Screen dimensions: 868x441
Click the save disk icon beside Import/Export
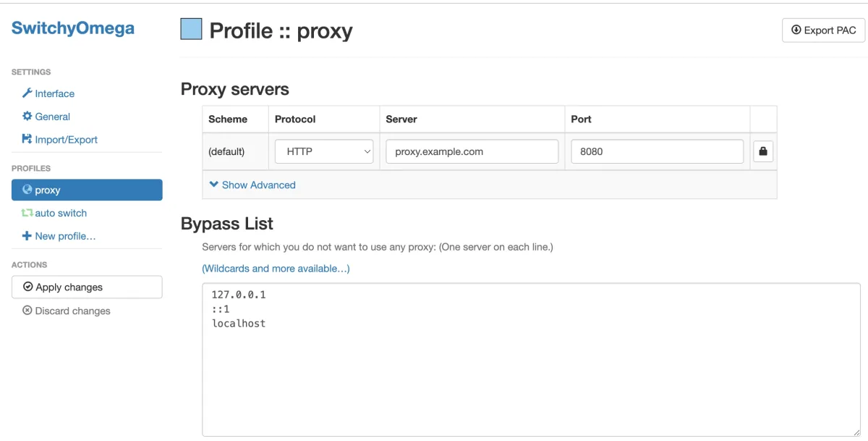click(x=27, y=139)
